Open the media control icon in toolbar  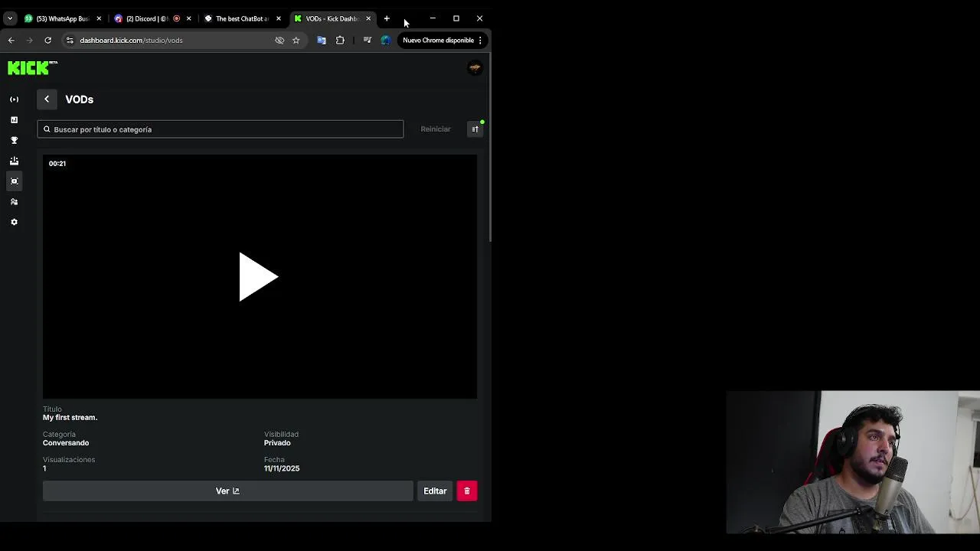[367, 41]
